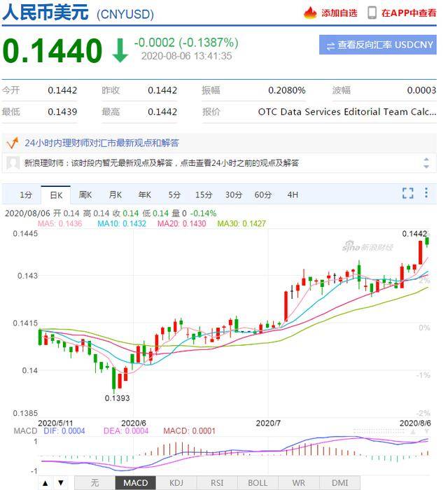Open the three-dot chart options menu

[426, 192]
